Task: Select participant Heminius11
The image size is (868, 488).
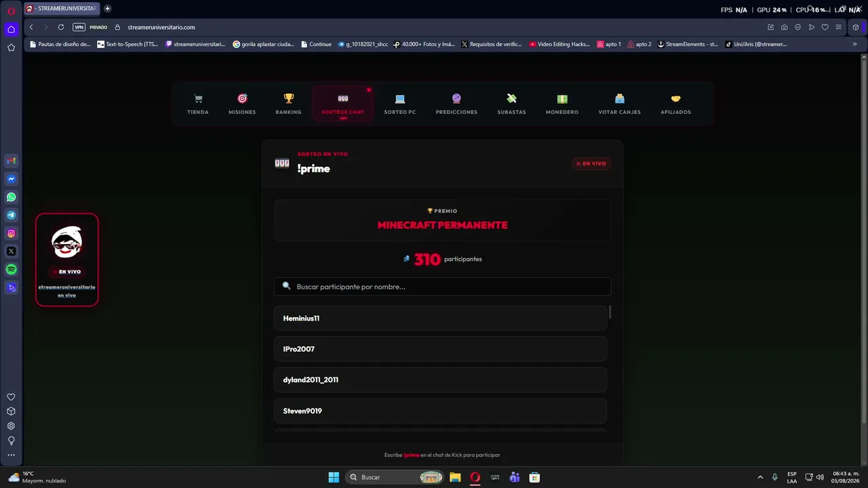Action: pyautogui.click(x=440, y=319)
